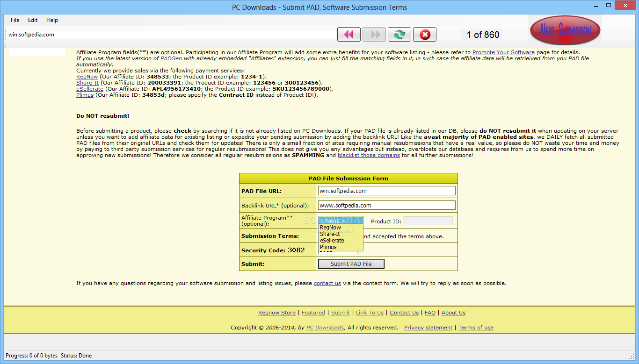Click the greyed forward navigation icon

[374, 34]
